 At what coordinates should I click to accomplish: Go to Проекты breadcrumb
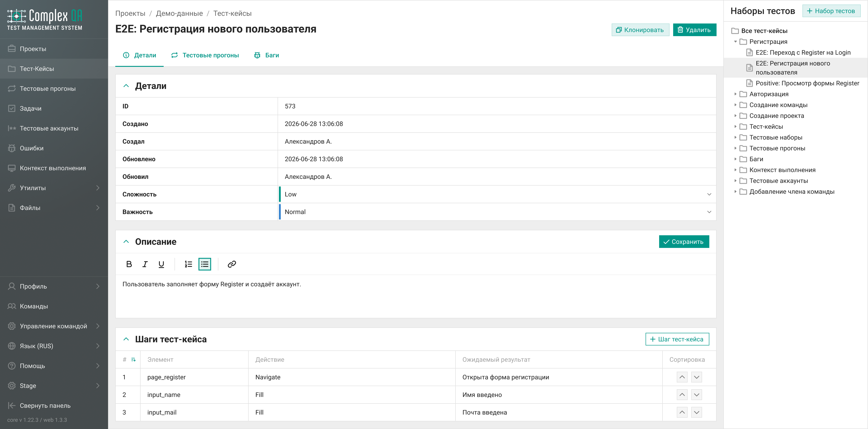[x=130, y=14]
